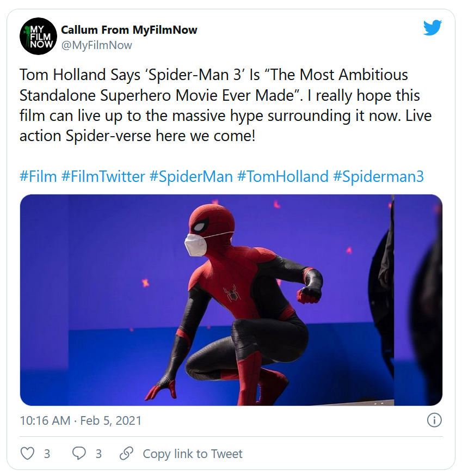Open the #FilmTwitter hashtag

point(103,176)
